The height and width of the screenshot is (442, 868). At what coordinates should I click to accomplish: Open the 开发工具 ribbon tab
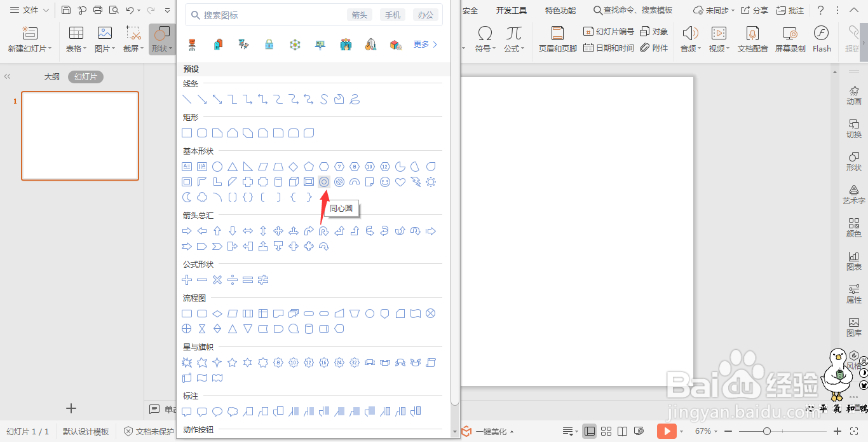click(x=512, y=10)
